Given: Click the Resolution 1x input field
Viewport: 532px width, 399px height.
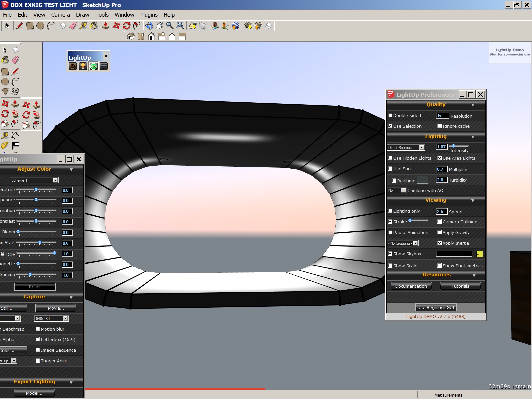Looking at the screenshot, I should coord(442,116).
